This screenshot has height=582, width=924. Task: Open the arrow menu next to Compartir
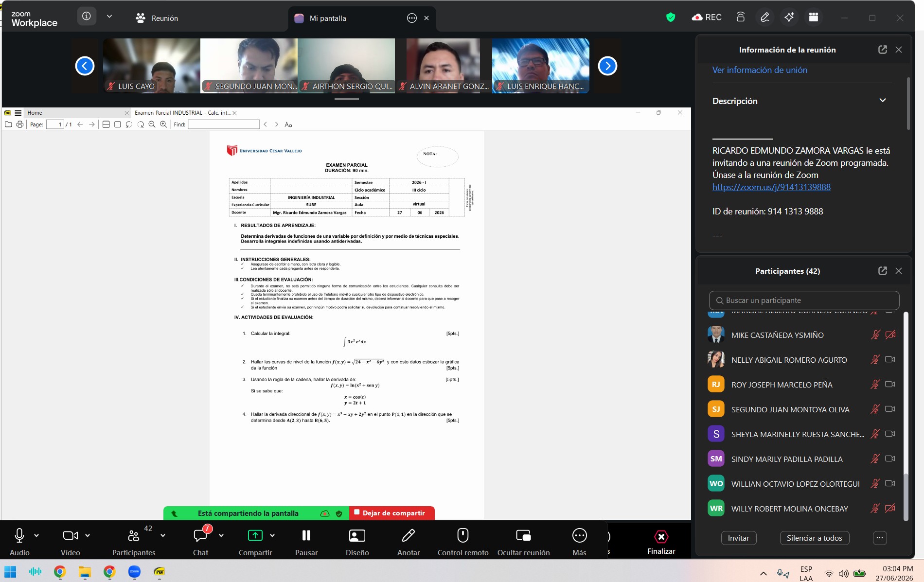272,535
